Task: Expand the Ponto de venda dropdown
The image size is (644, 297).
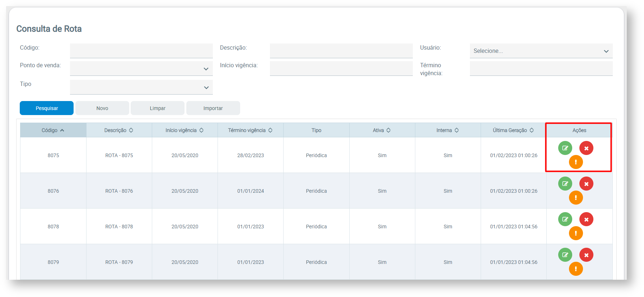Action: (x=141, y=69)
